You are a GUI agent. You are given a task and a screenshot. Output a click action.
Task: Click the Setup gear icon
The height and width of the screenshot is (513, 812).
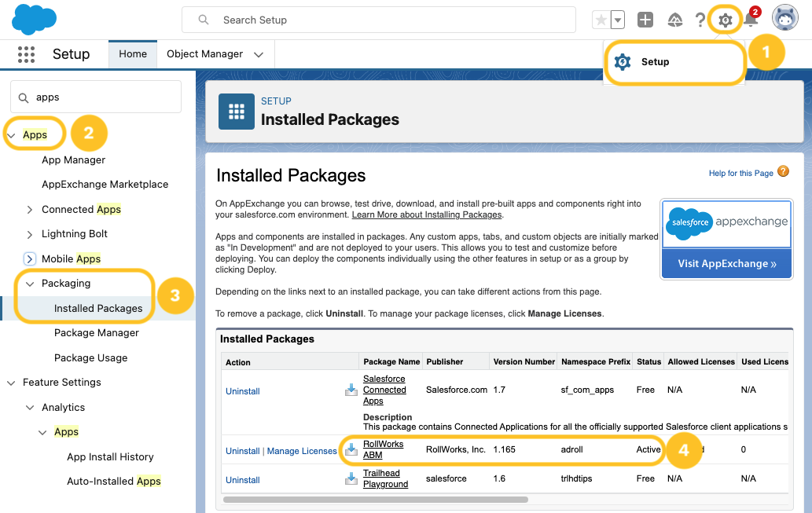pos(725,20)
